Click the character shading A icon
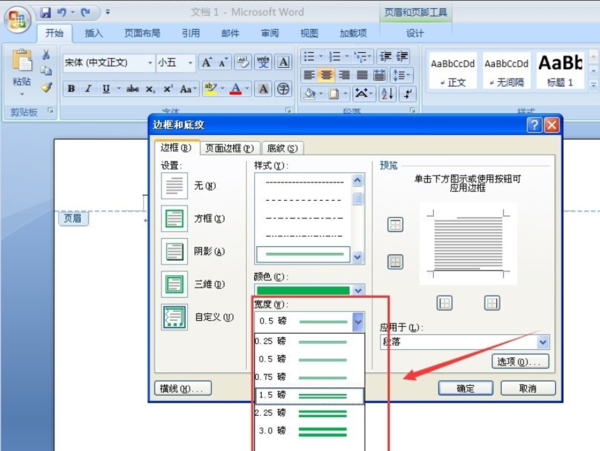 [x=263, y=89]
